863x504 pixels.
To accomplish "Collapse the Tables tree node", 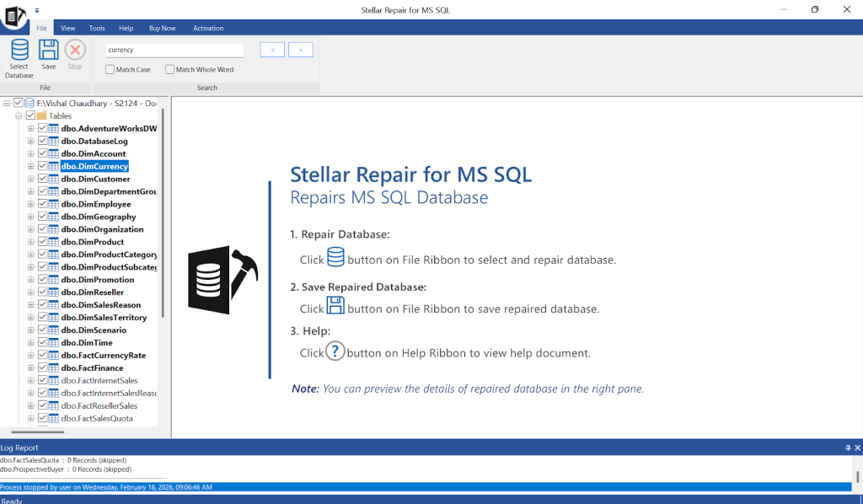I will [19, 115].
